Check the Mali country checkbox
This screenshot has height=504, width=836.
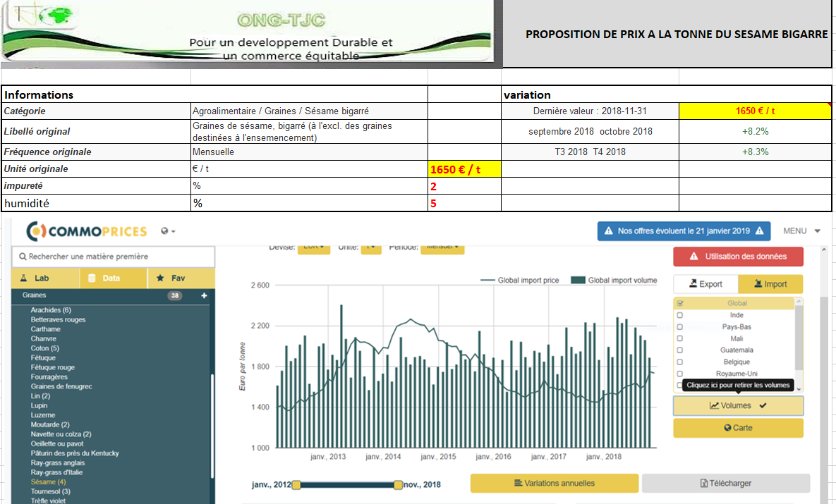click(x=680, y=338)
